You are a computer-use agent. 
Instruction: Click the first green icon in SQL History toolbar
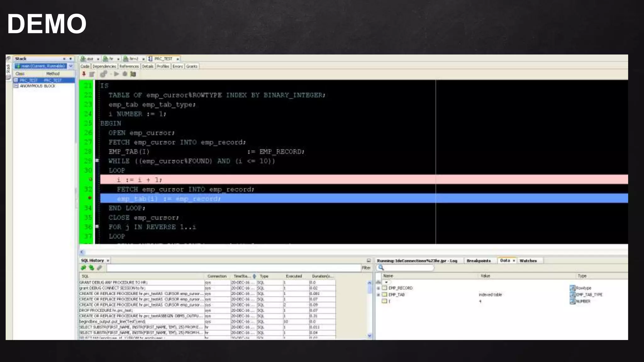[83, 268]
